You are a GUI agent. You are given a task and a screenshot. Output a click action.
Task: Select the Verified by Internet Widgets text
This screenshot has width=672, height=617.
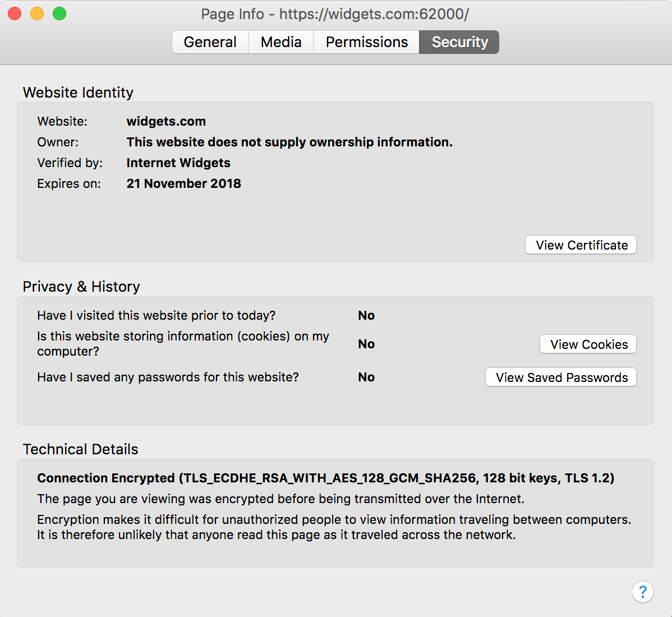(x=178, y=163)
